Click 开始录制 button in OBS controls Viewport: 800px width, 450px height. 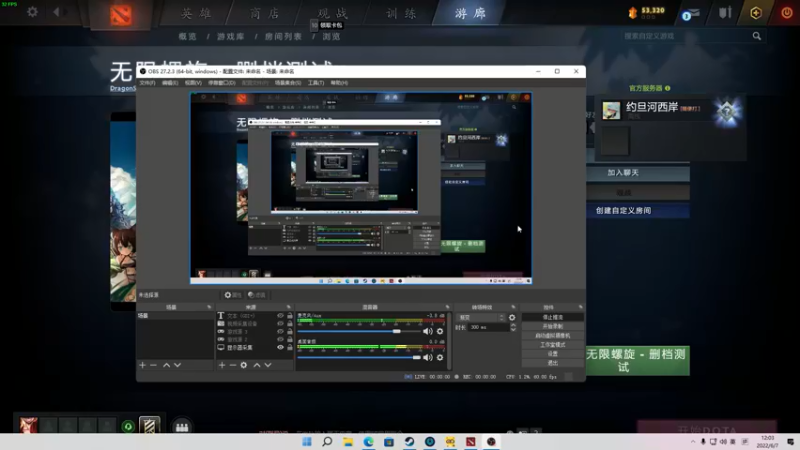[553, 326]
